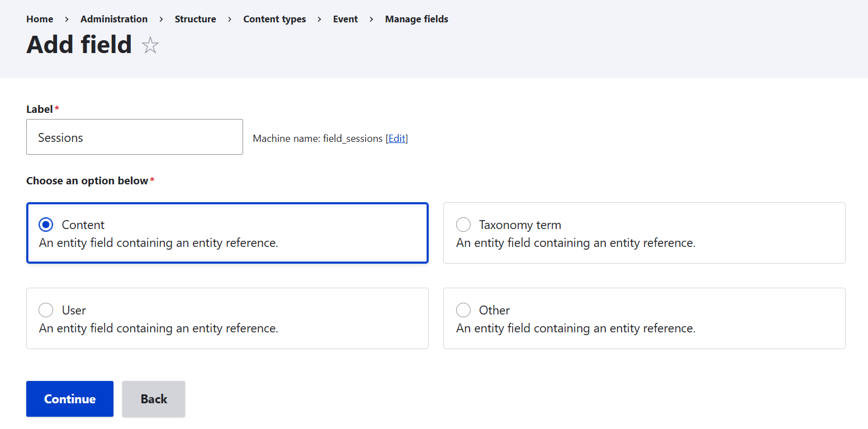Image resolution: width=868 pixels, height=429 pixels.
Task: Open the Administration breadcrumb link
Action: pos(114,18)
